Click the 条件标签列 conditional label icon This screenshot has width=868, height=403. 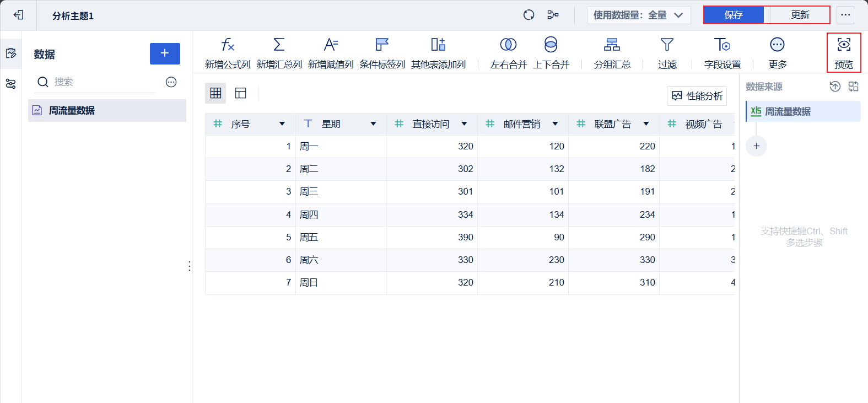tap(382, 45)
